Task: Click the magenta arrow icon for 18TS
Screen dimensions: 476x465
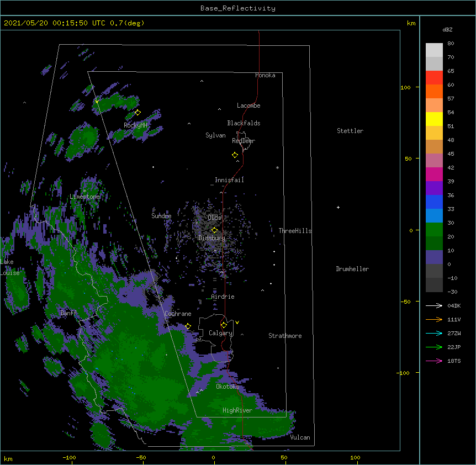Action: pos(434,361)
